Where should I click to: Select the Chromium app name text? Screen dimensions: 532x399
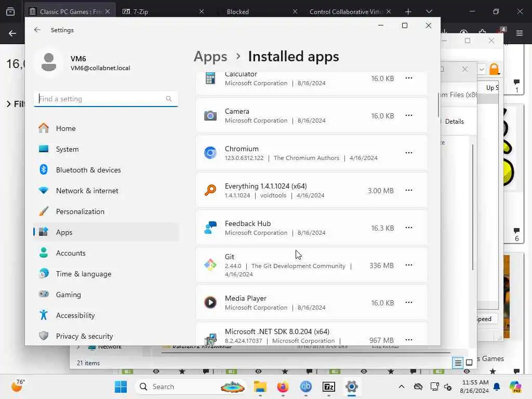coord(242,149)
